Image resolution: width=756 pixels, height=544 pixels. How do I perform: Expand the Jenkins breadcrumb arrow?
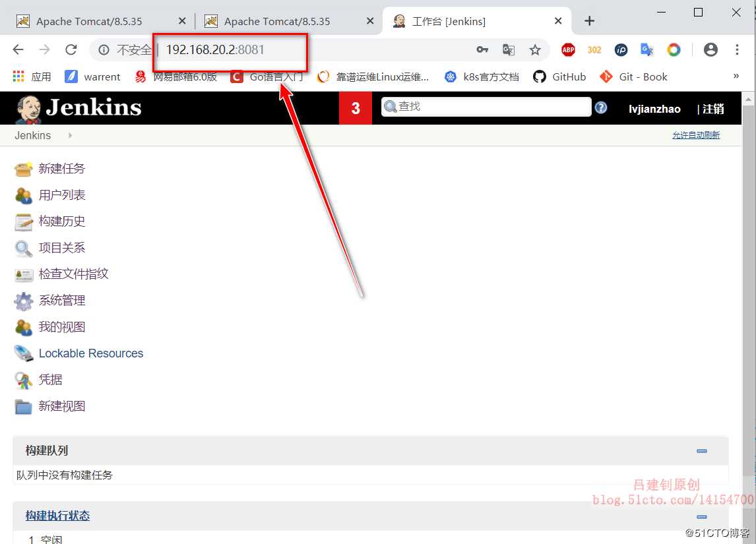coord(71,135)
